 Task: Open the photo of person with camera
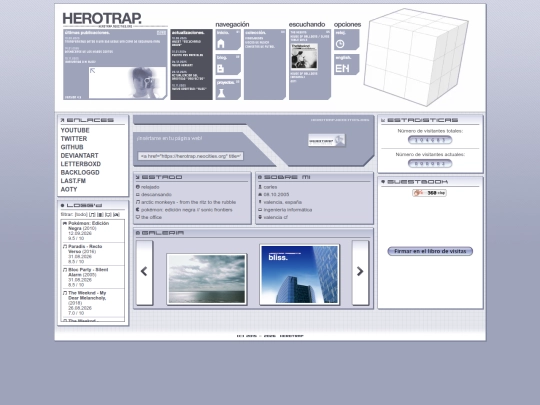(x=127, y=83)
